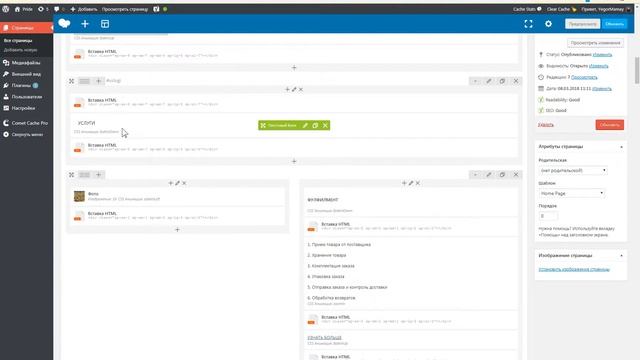The height and width of the screenshot is (360, 640).
Task: Click the Предпросмотр preview button
Action: click(582, 24)
